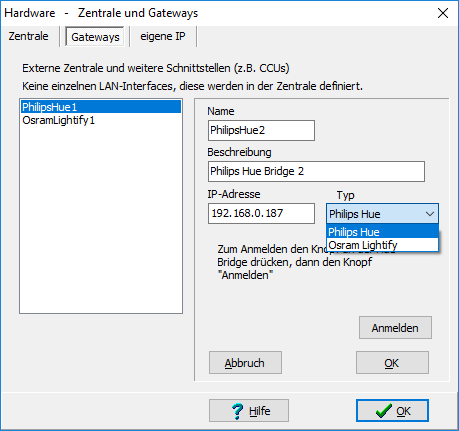Choose Osram Lightify from the Typ list
This screenshot has width=459, height=431.
(382, 245)
